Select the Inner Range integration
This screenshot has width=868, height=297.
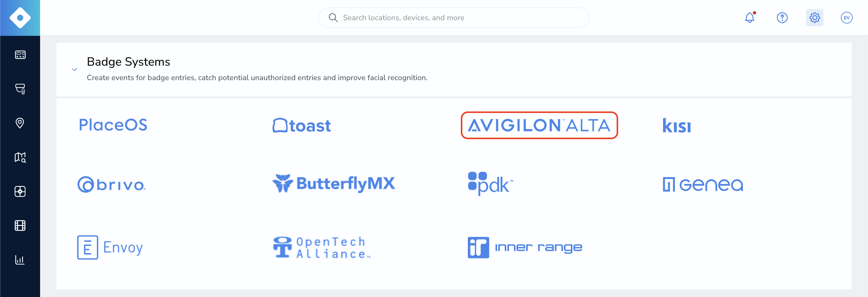pyautogui.click(x=525, y=248)
